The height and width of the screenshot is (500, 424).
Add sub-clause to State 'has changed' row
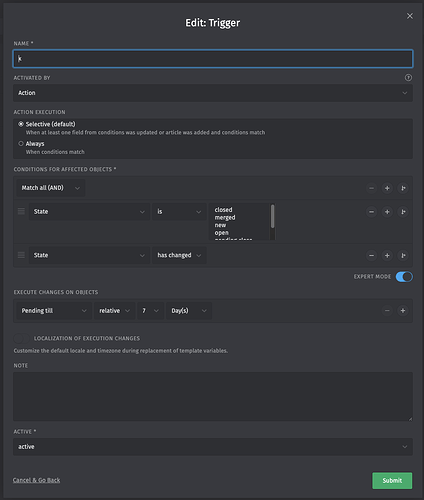click(403, 255)
